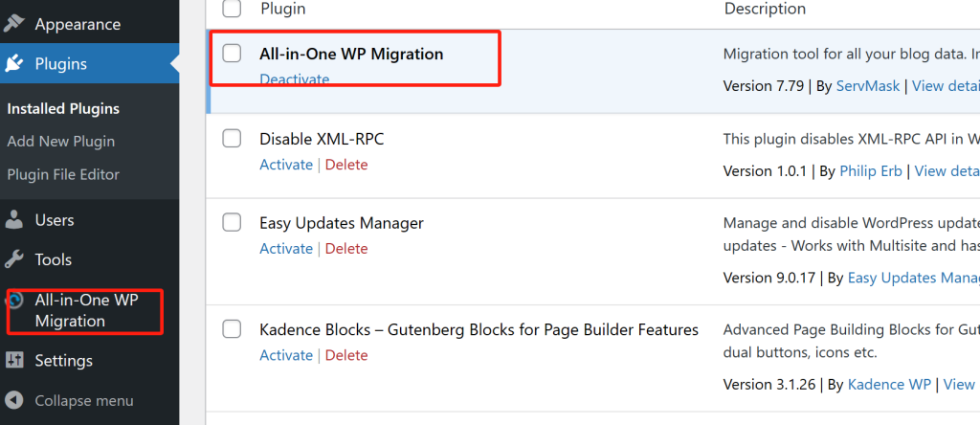Click the All-in-One WP Migration sidebar icon
The image size is (980, 425).
(x=15, y=301)
